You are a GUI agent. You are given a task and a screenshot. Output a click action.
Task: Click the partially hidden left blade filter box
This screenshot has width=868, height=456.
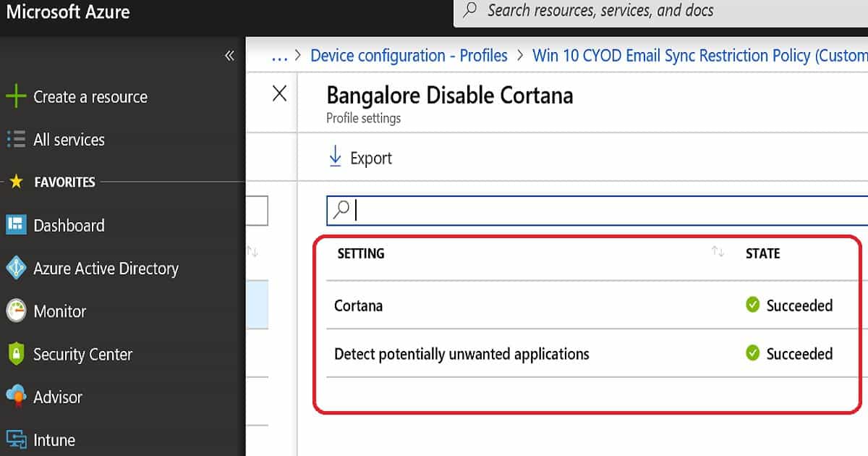click(257, 211)
